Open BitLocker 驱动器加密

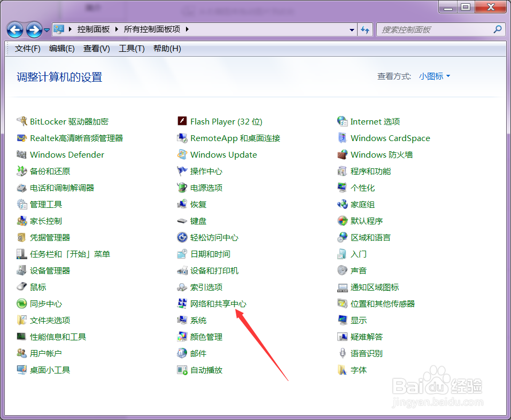coord(69,121)
